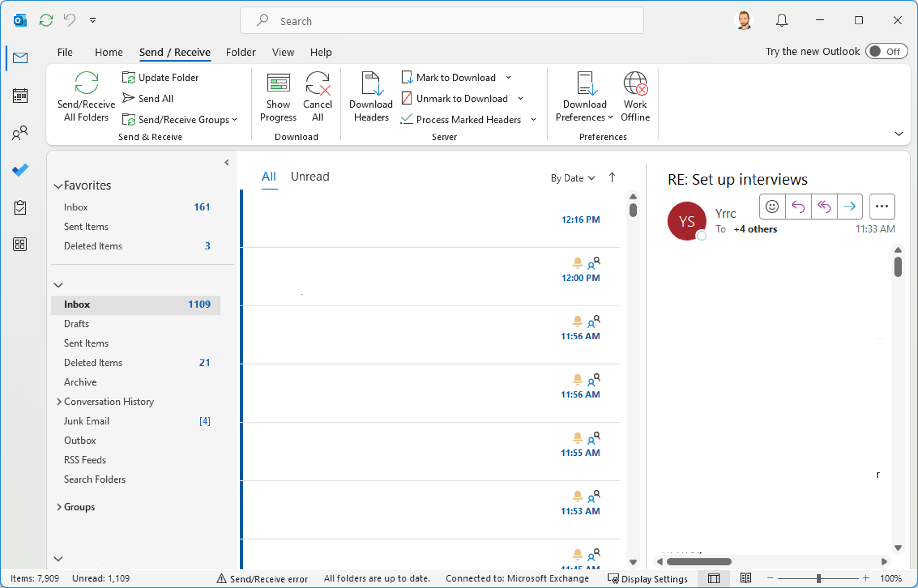Click the zoom out minus button
This screenshot has width=918, height=588.
[770, 578]
